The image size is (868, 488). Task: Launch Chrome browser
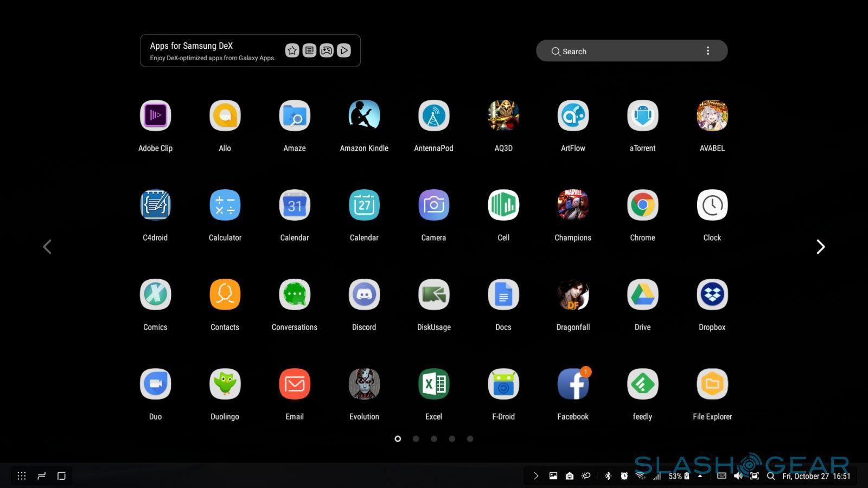(x=642, y=206)
